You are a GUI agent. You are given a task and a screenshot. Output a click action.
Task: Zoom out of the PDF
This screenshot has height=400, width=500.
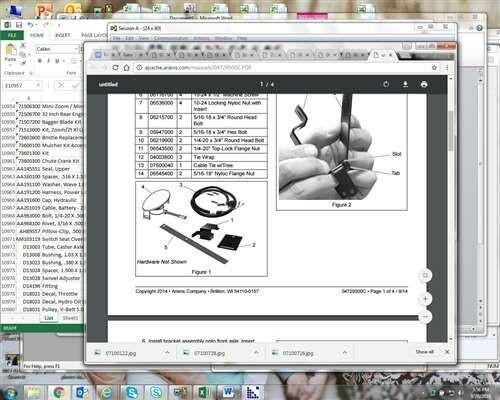tap(425, 316)
